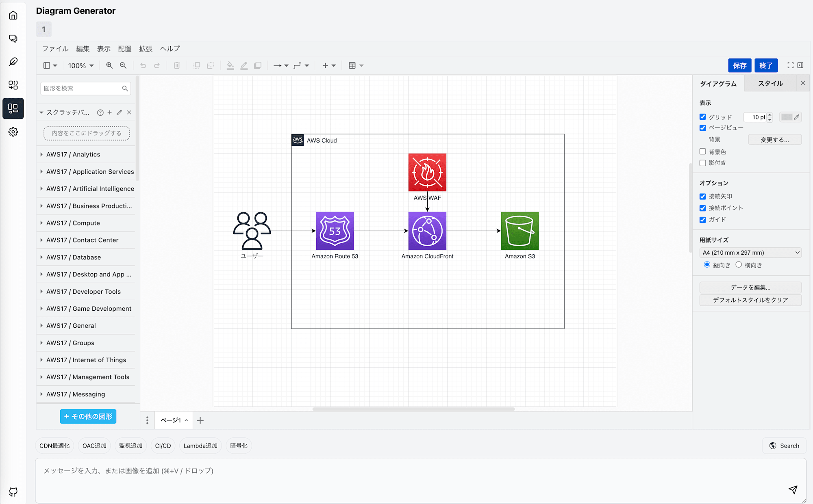
Task: Click the Amazon Route 53 icon
Action: [x=335, y=231]
